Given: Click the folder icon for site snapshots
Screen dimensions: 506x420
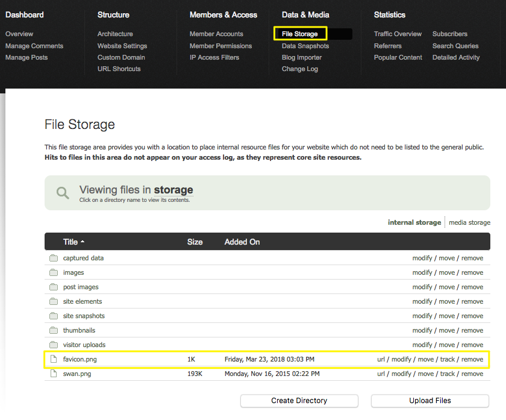Looking at the screenshot, I should 53,316.
